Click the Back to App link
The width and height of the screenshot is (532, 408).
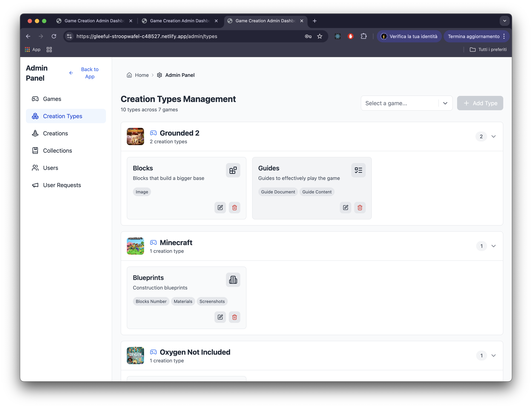tap(89, 73)
